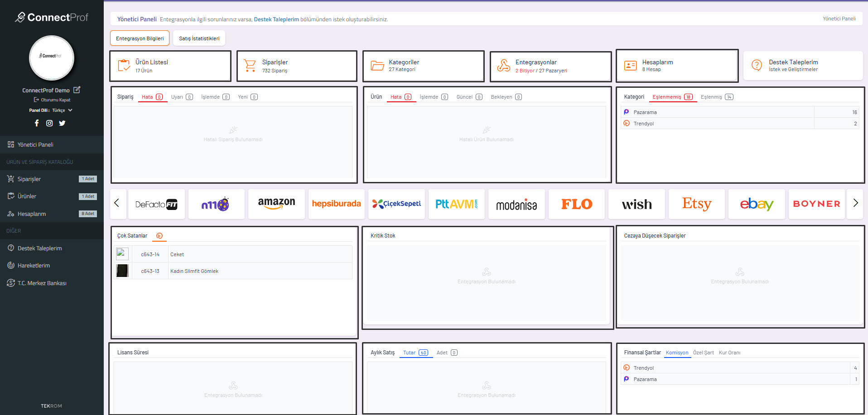Select the eBay marketplace logo
The image size is (868, 415).
click(x=757, y=204)
